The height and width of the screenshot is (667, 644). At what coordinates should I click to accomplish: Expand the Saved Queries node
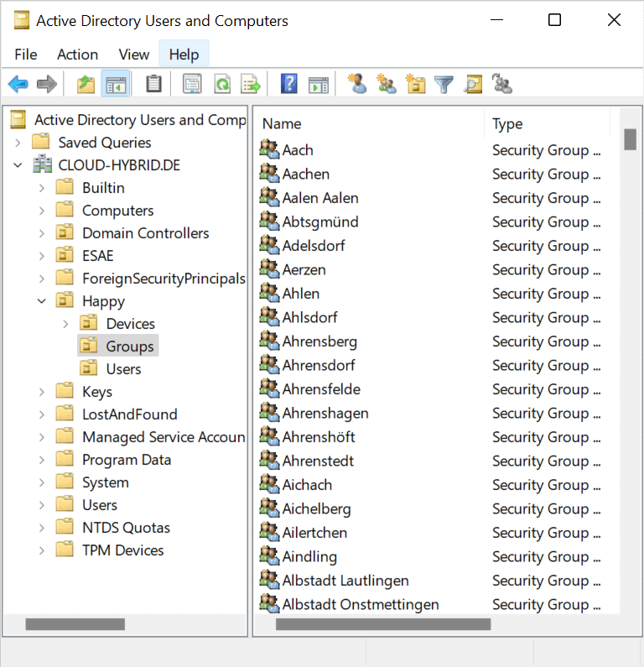pos(18,143)
